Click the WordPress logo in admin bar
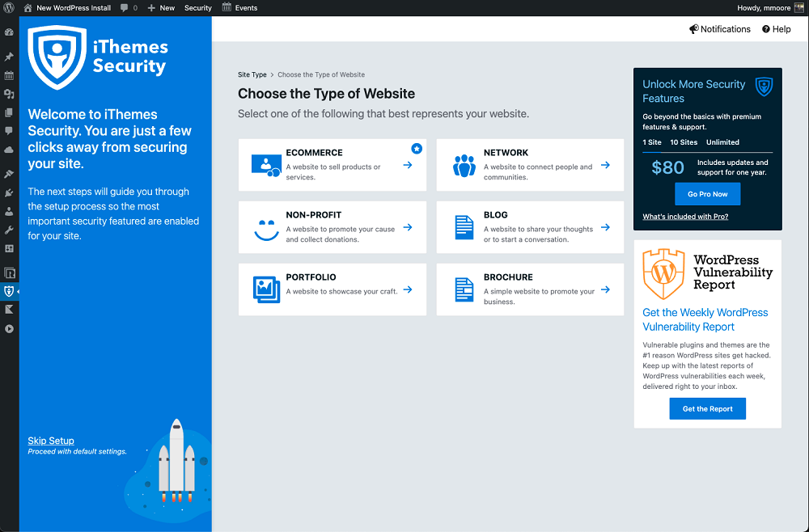Viewport: 809px width, 532px height. (x=8, y=8)
